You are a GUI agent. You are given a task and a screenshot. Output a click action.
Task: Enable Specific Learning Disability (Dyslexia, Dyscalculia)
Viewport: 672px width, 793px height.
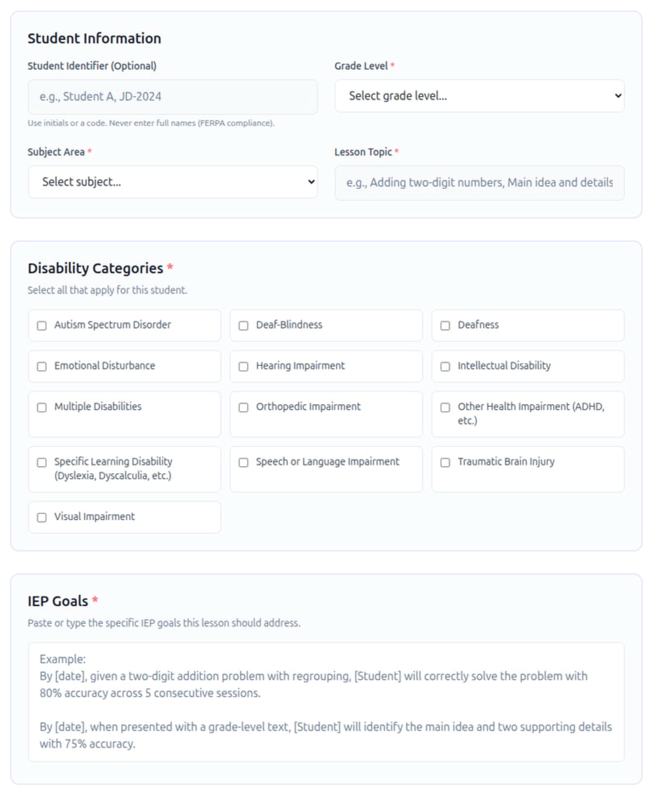(42, 462)
